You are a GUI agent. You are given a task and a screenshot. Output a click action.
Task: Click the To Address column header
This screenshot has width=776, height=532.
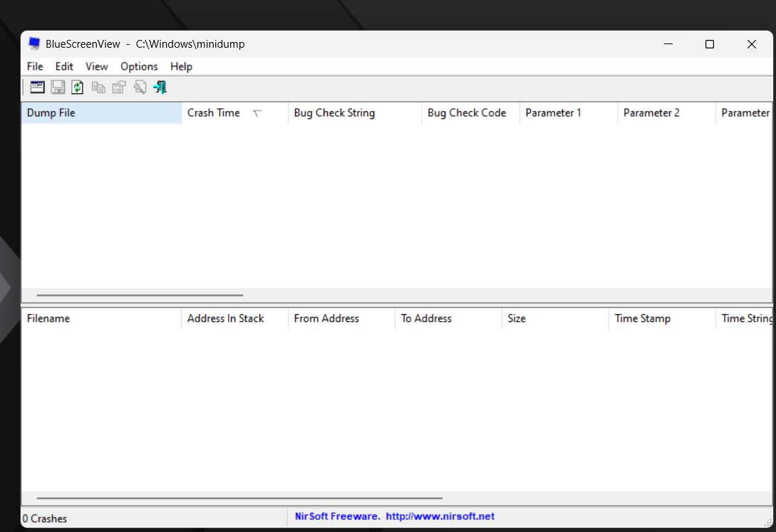click(x=448, y=318)
